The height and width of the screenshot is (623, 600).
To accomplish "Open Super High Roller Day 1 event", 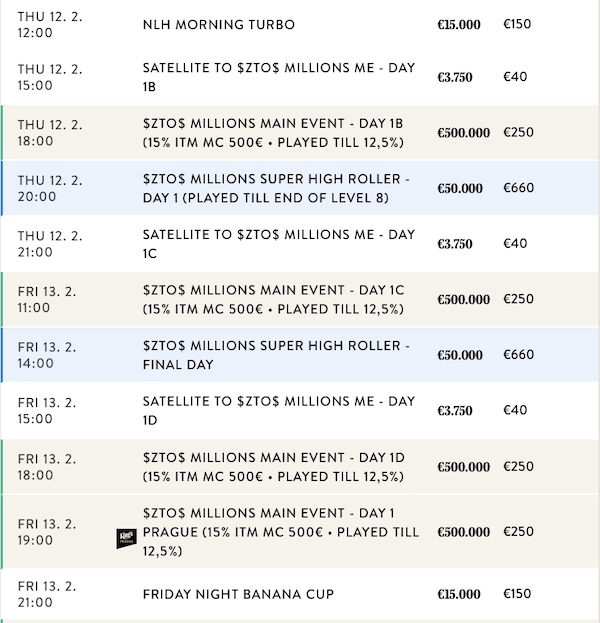I will point(276,188).
